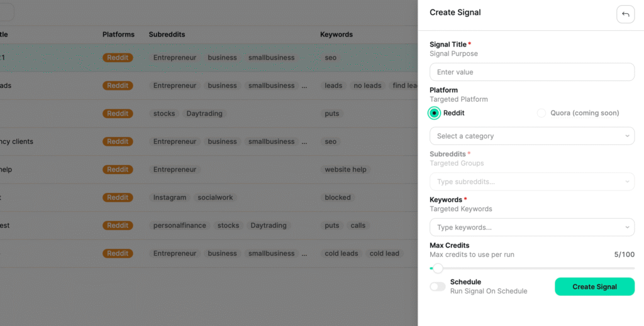644x326 pixels.
Task: Click the personalfinance subreddit tag
Action: click(179, 225)
